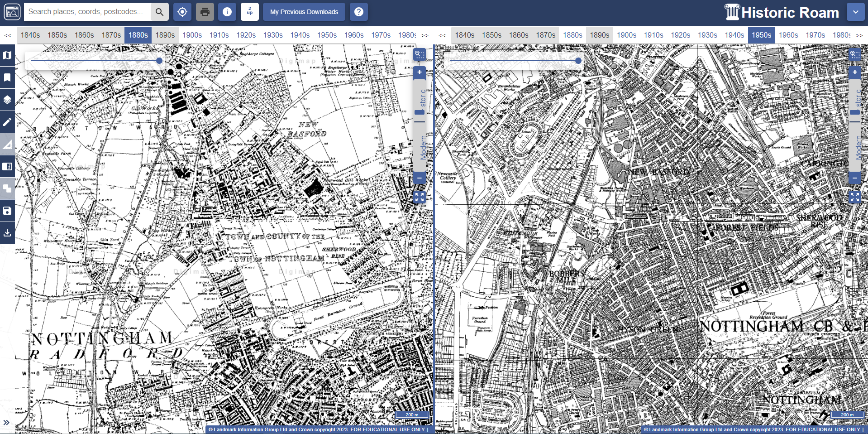
Task: Click right map area zoom icon
Action: tap(855, 54)
